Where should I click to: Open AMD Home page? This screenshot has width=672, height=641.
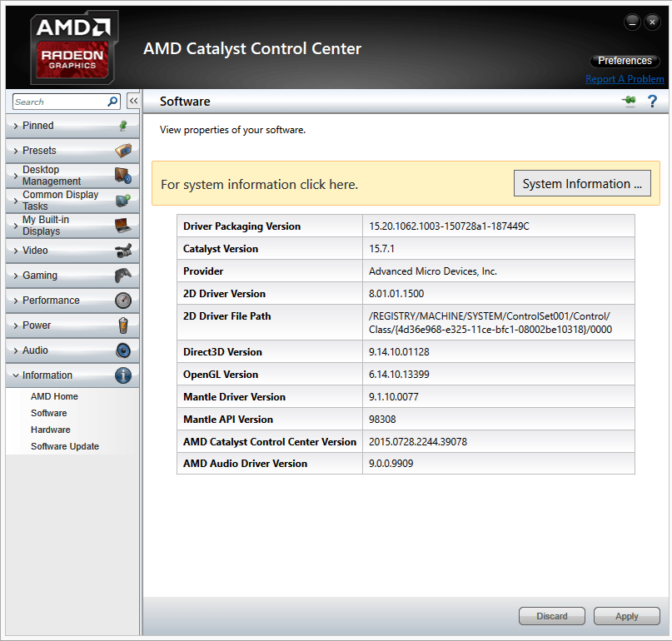(54, 396)
